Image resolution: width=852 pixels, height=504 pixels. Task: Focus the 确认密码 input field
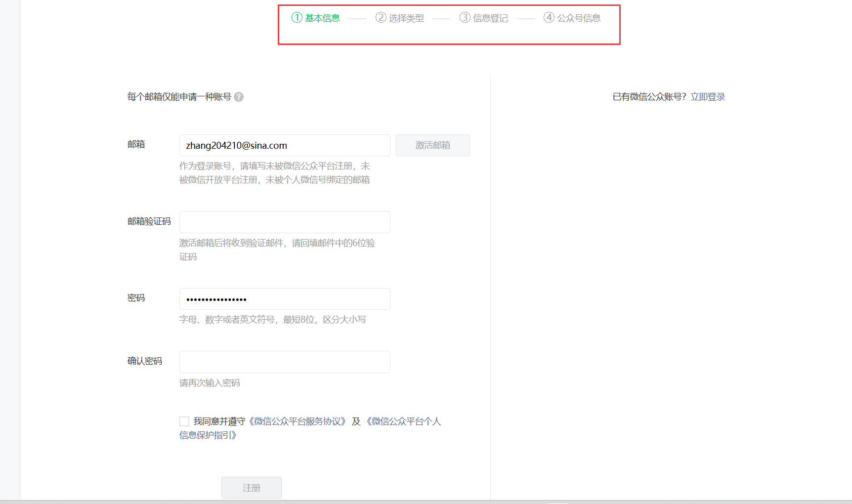(x=285, y=362)
